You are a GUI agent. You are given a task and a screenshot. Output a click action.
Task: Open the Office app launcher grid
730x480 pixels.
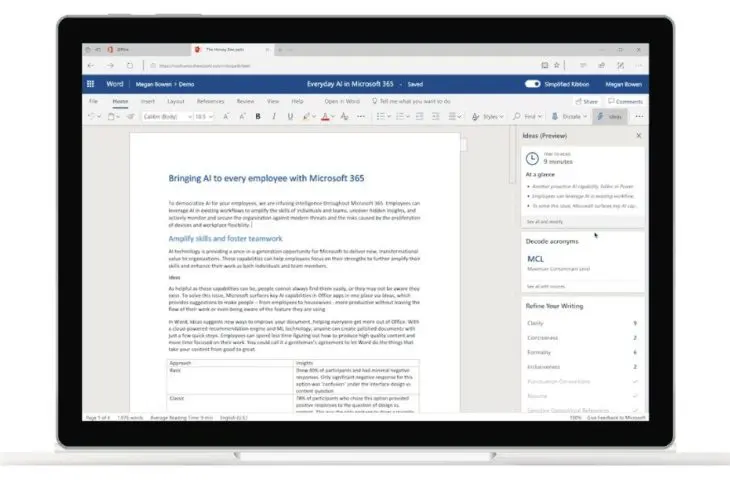[90, 84]
